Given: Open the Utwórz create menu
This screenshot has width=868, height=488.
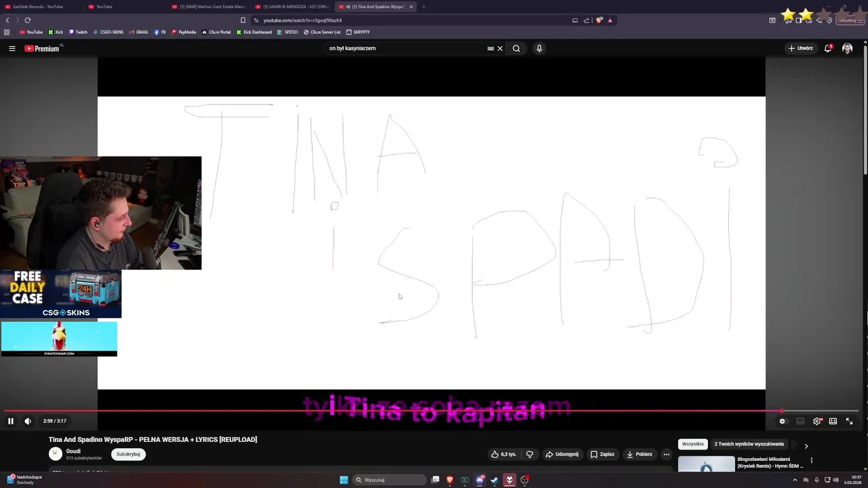Looking at the screenshot, I should pos(800,48).
